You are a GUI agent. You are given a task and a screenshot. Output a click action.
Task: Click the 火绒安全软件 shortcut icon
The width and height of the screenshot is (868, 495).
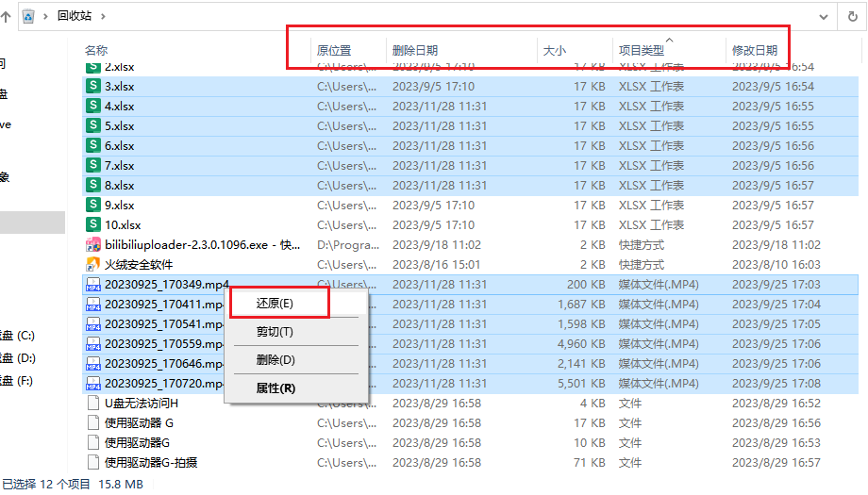(x=93, y=264)
